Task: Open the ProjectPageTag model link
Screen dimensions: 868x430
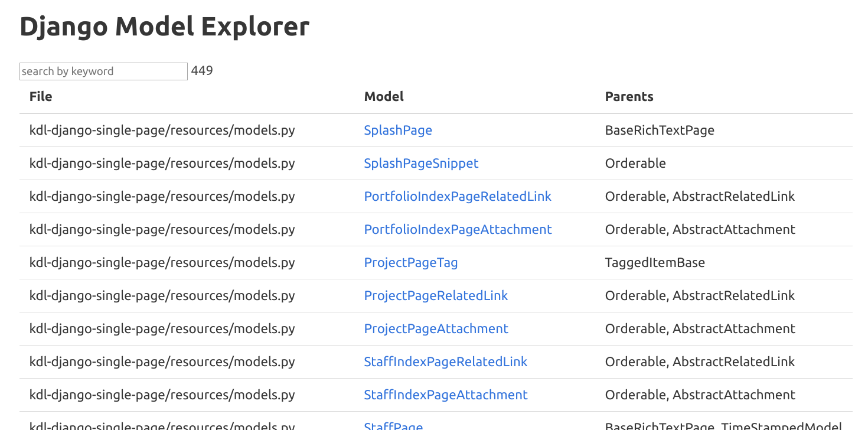Action: pyautogui.click(x=411, y=263)
